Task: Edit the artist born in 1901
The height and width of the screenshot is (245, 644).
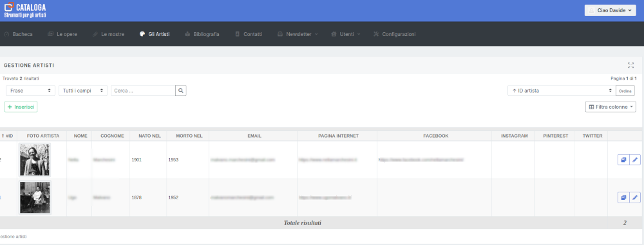Action: 635,159
